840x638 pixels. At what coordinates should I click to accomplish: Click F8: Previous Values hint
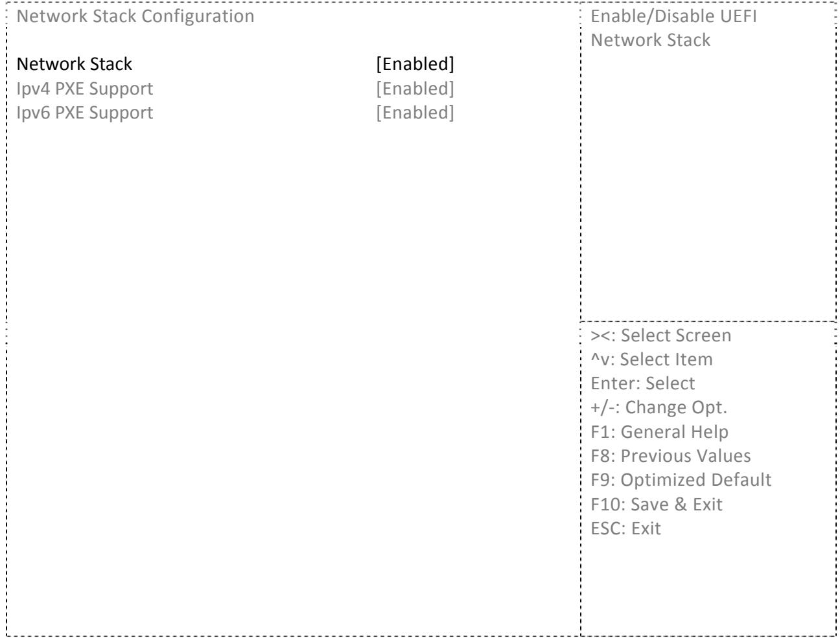coord(671,456)
